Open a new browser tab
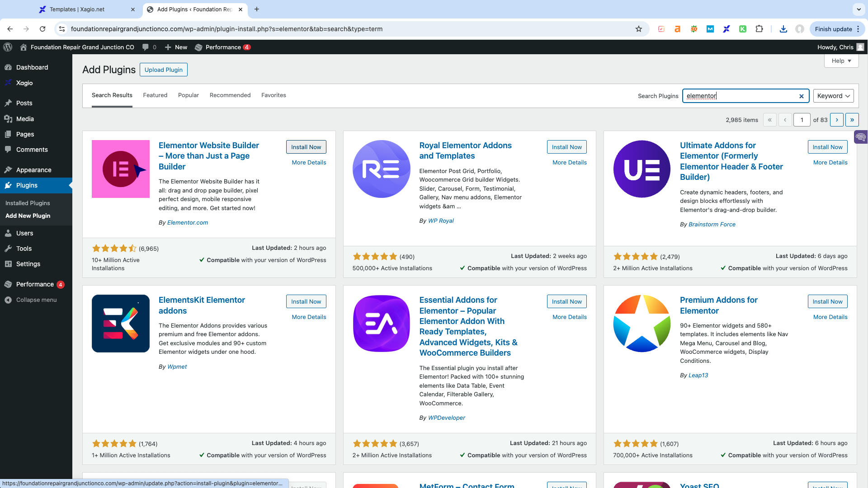 click(x=256, y=9)
